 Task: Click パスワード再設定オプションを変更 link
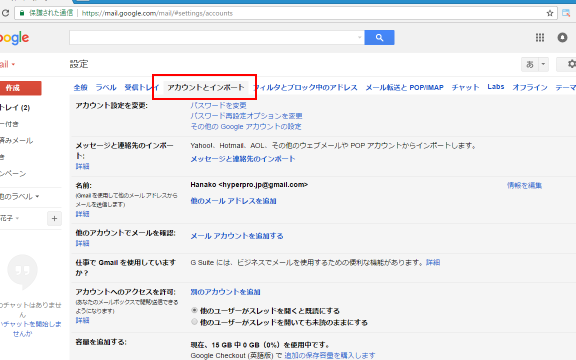246,116
